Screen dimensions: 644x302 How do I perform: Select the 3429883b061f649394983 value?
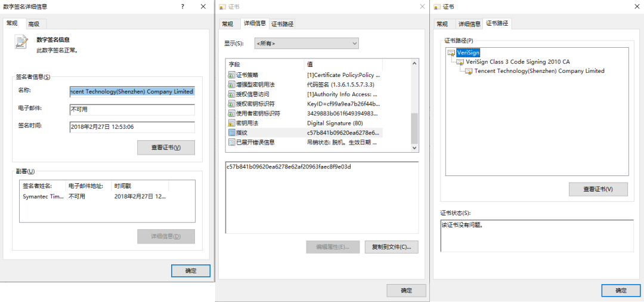[x=342, y=113]
